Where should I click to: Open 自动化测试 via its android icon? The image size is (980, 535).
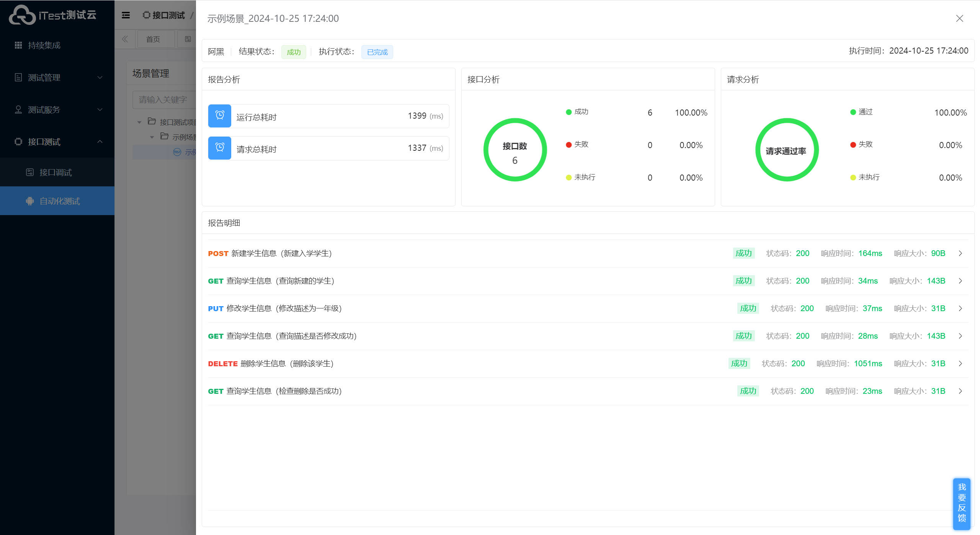pyautogui.click(x=30, y=201)
